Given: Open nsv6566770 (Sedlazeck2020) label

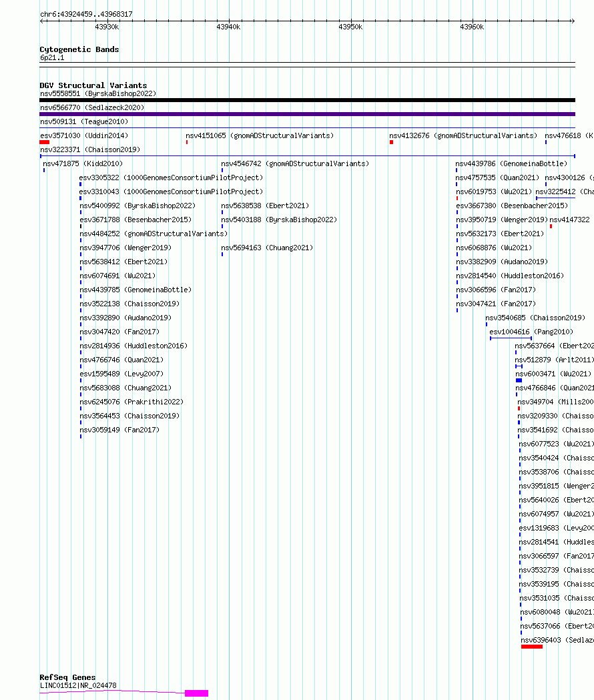Looking at the screenshot, I should tap(92, 107).
